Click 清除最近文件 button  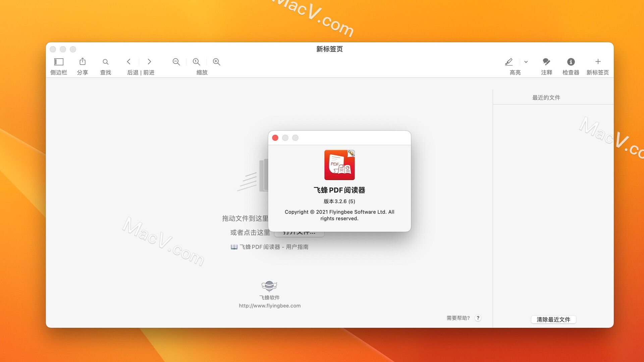pos(553,319)
